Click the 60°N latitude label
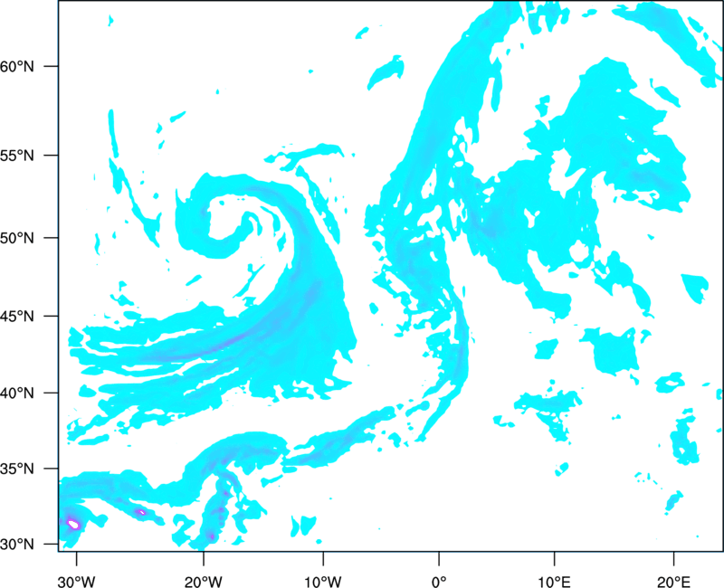This screenshot has width=724, height=588. [x=17, y=66]
